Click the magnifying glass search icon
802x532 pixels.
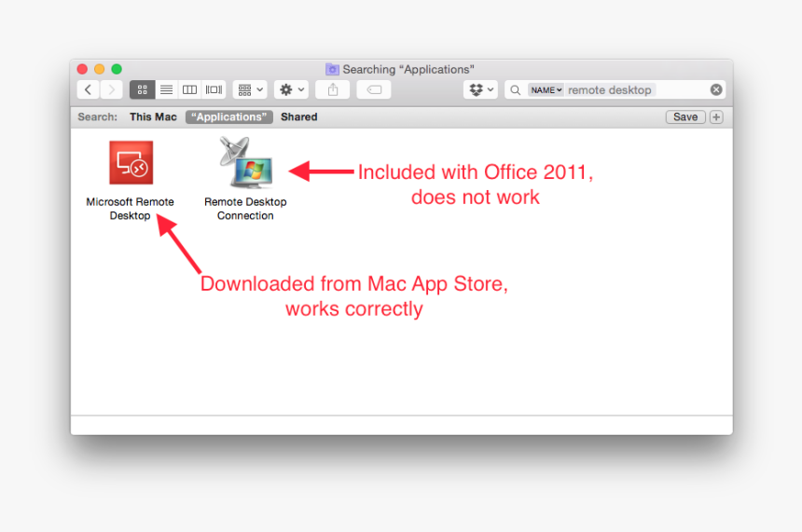click(x=515, y=90)
